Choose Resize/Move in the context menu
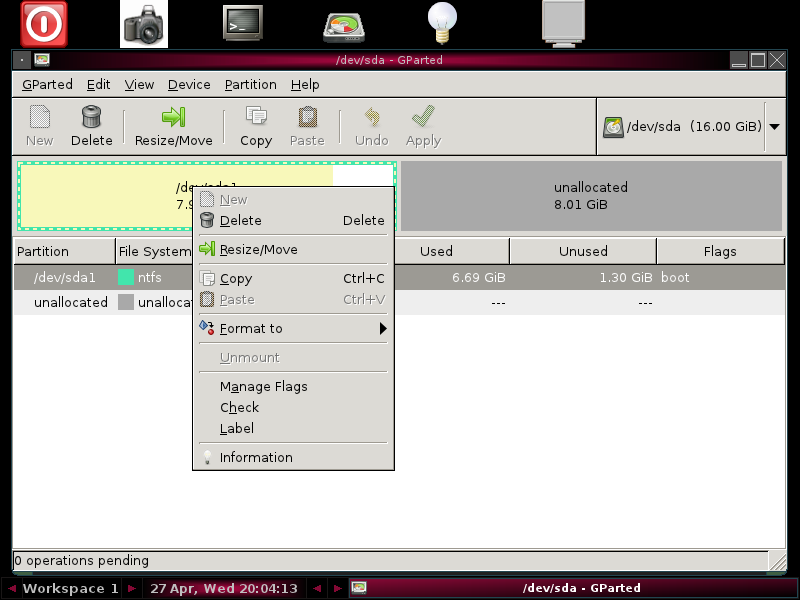Viewport: 800px width, 600px height. point(293,249)
